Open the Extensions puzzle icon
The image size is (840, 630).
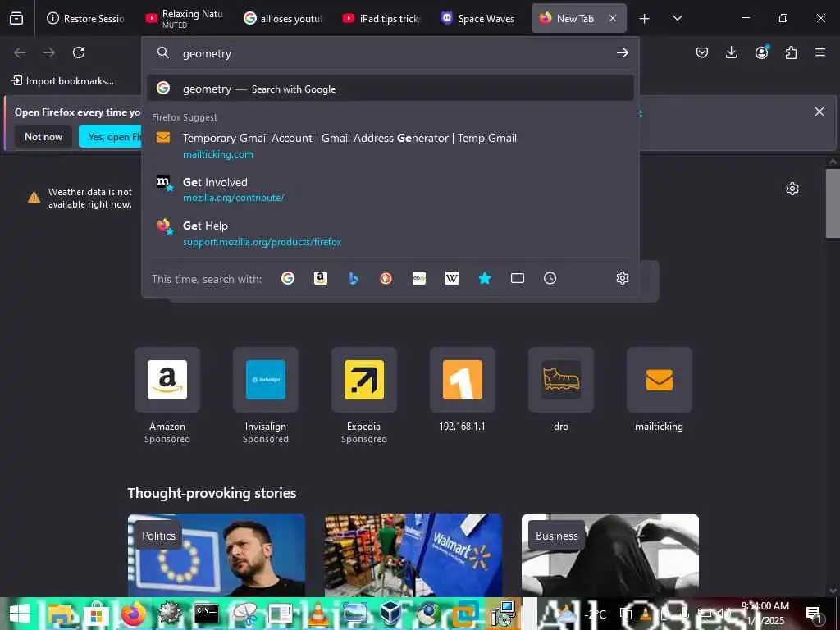tap(791, 52)
